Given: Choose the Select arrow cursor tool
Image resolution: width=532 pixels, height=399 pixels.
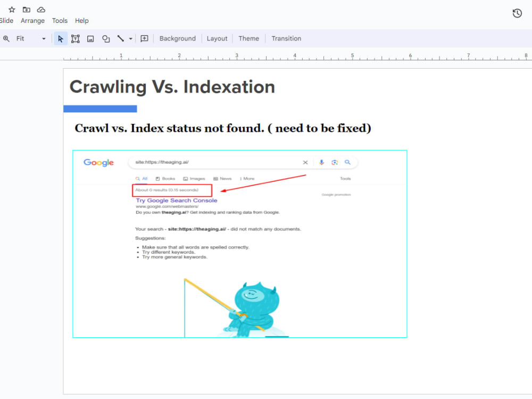Looking at the screenshot, I should pos(61,39).
